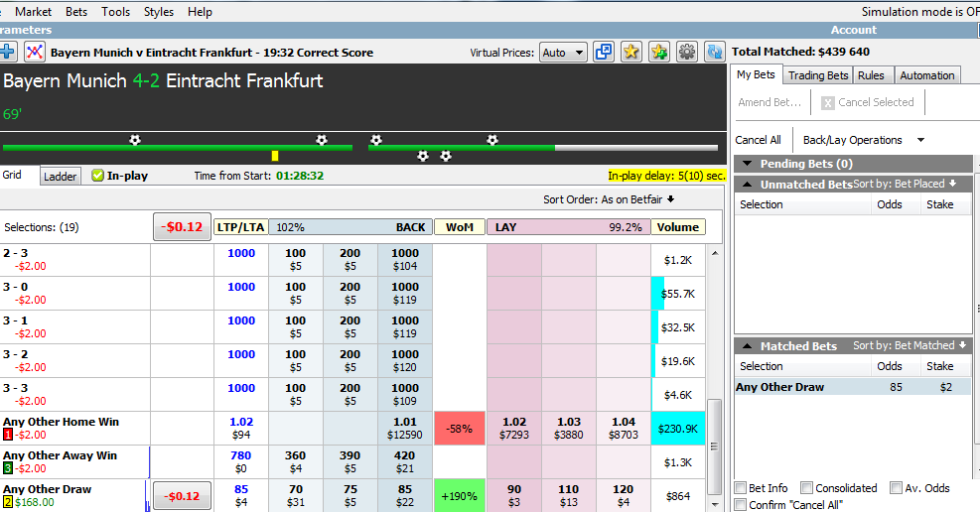The width and height of the screenshot is (980, 512).
Task: Click the cyan $230.9K volume cell
Action: pyautogui.click(x=678, y=429)
